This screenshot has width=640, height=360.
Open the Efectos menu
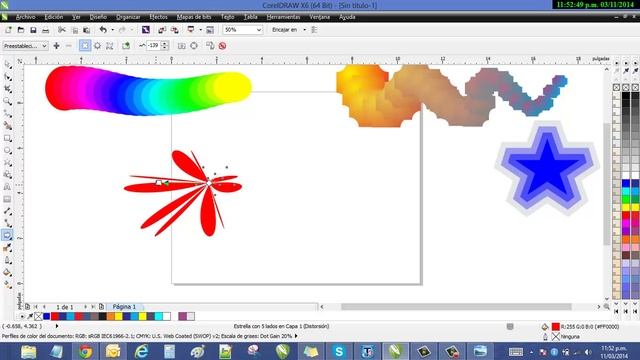click(x=158, y=17)
